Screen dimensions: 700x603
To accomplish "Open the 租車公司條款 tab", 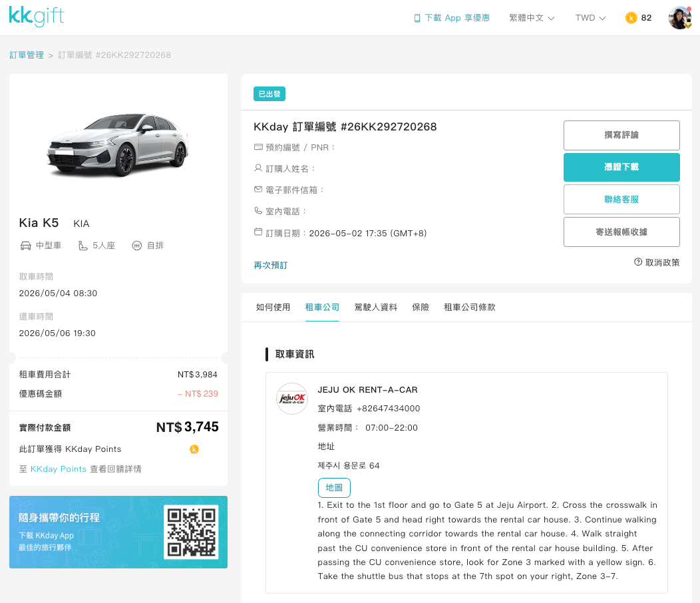I will [470, 307].
